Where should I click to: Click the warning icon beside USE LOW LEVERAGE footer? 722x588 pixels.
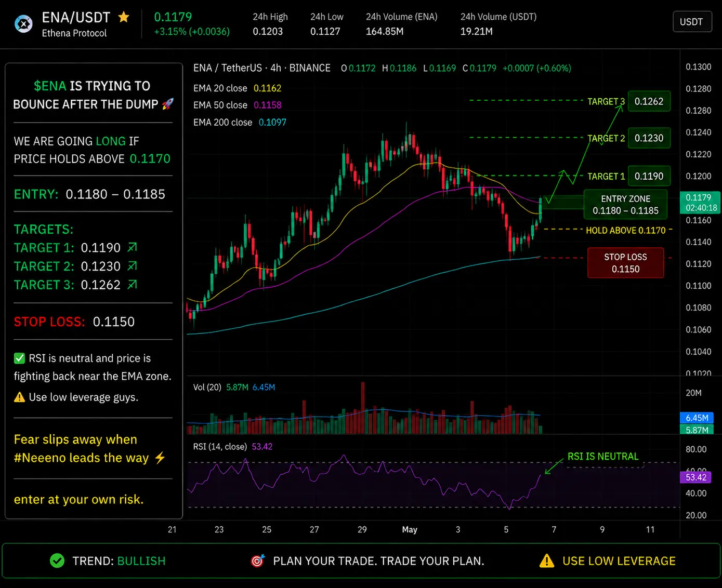[547, 561]
